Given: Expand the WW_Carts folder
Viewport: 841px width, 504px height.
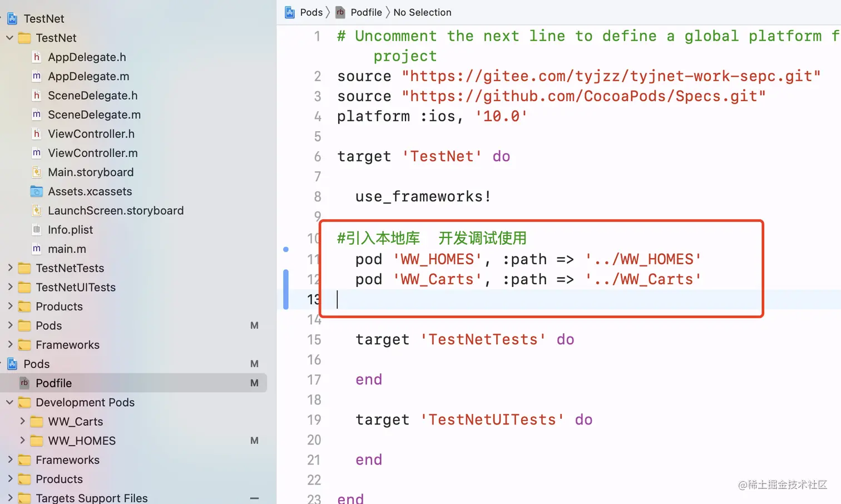Looking at the screenshot, I should 22,421.
